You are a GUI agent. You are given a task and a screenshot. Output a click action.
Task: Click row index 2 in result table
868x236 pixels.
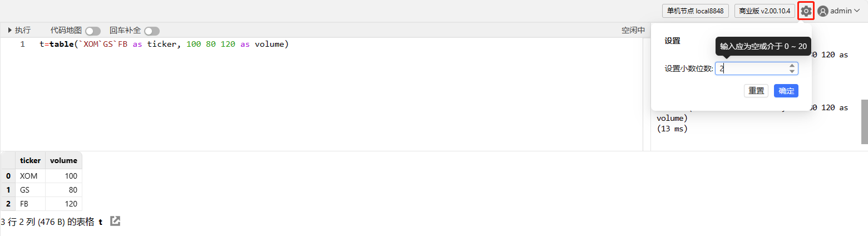coord(8,204)
